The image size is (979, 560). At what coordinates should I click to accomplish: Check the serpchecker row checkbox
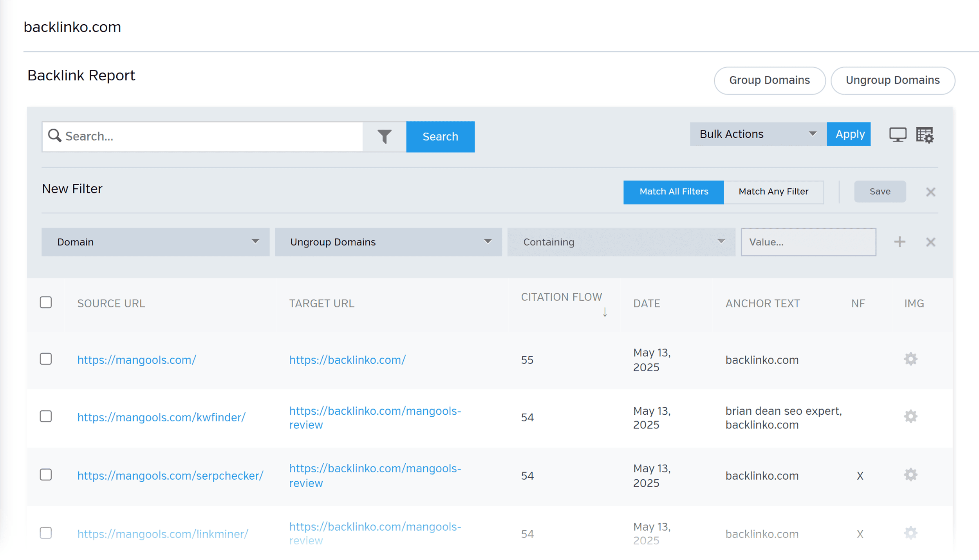[46, 475]
